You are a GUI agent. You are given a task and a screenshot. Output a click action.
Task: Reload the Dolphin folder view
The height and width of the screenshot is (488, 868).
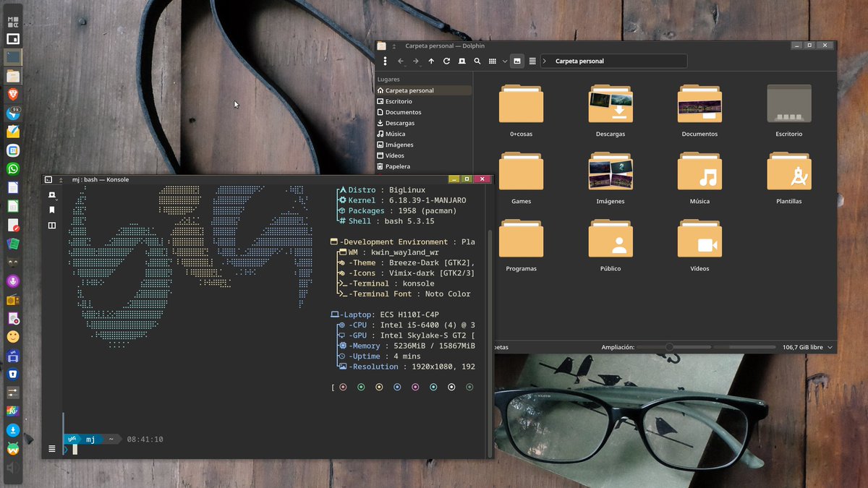446,61
